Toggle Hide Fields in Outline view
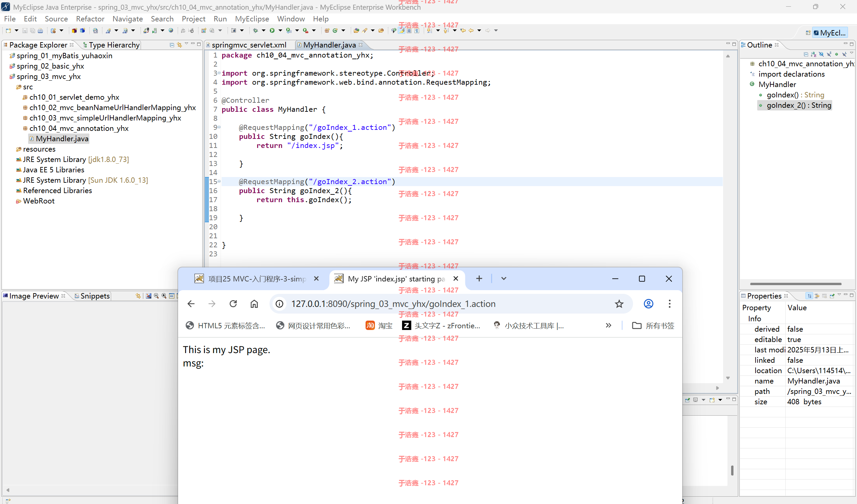Viewport: 857px width, 504px height. tap(821, 55)
